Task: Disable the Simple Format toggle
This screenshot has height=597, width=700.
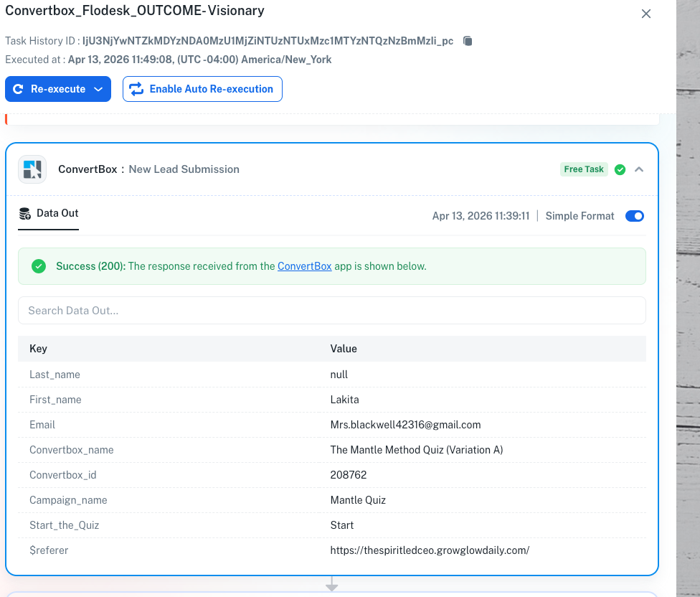Action: [x=635, y=216]
